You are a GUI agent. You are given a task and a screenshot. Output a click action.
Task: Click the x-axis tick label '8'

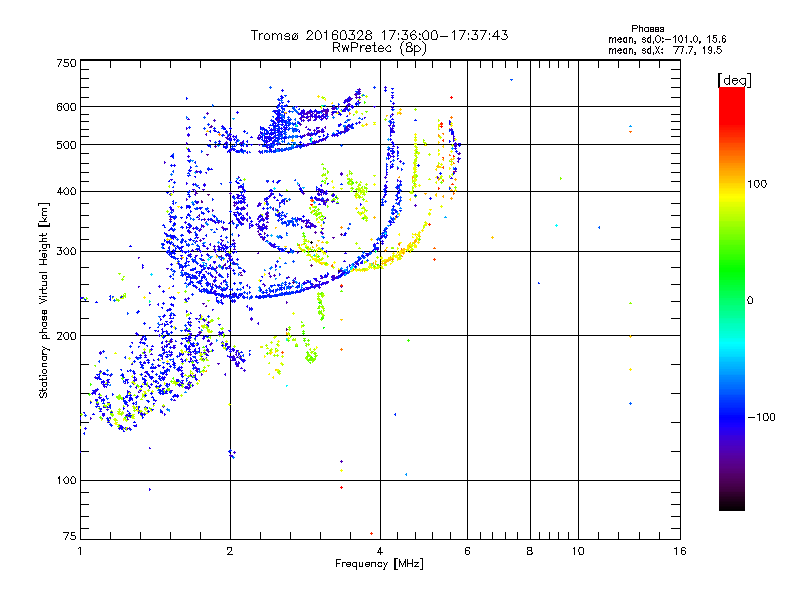[530, 551]
